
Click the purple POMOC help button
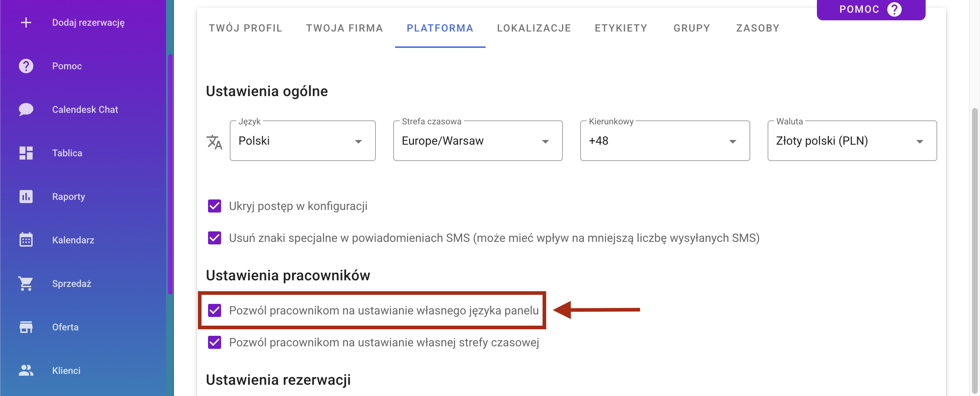[x=871, y=9]
